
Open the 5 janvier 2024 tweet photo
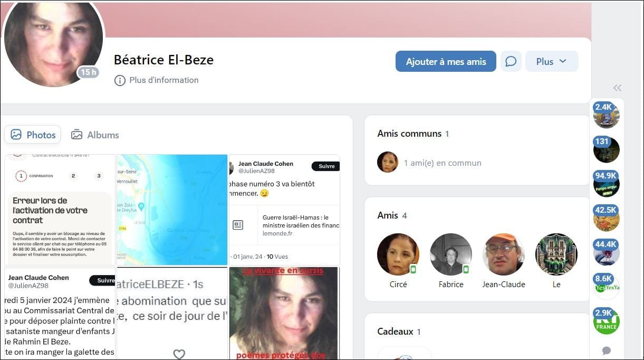tap(60, 313)
